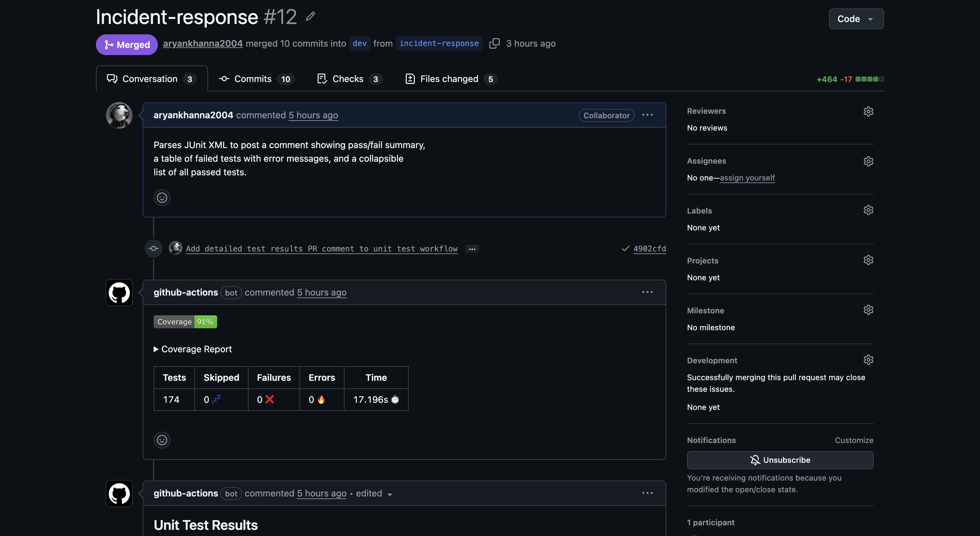
Task: Open aryankhanna2004's profile avatar
Action: [119, 115]
